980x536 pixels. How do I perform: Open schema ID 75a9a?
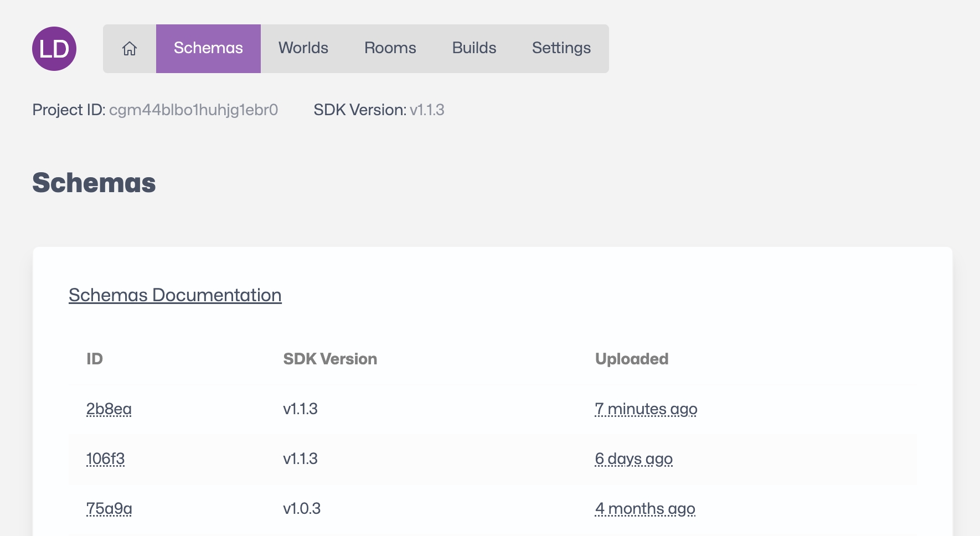tap(109, 509)
